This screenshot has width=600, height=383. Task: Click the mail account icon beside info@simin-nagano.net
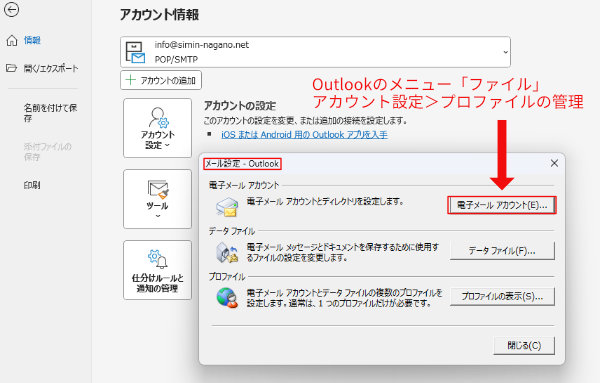[135, 52]
